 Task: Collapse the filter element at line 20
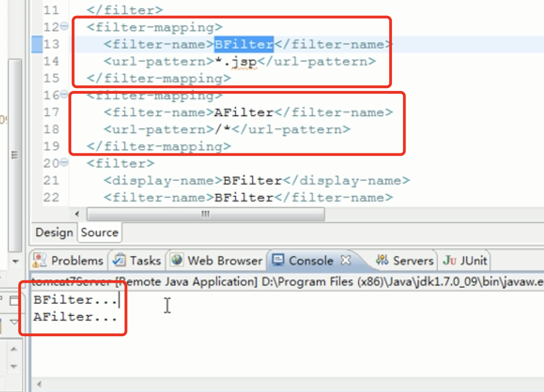(64, 162)
